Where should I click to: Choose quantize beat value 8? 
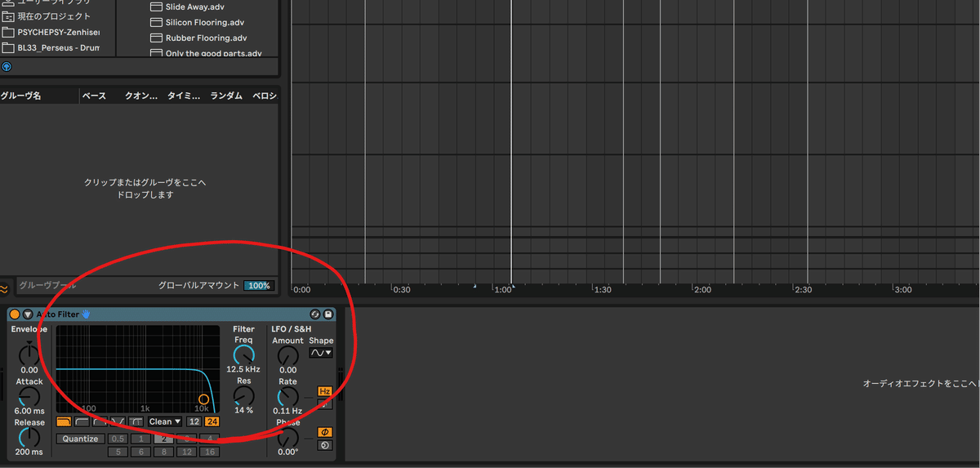pos(164,451)
